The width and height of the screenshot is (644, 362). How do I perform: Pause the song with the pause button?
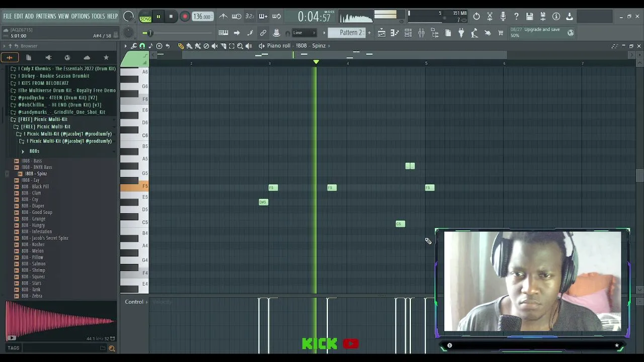pos(158,17)
